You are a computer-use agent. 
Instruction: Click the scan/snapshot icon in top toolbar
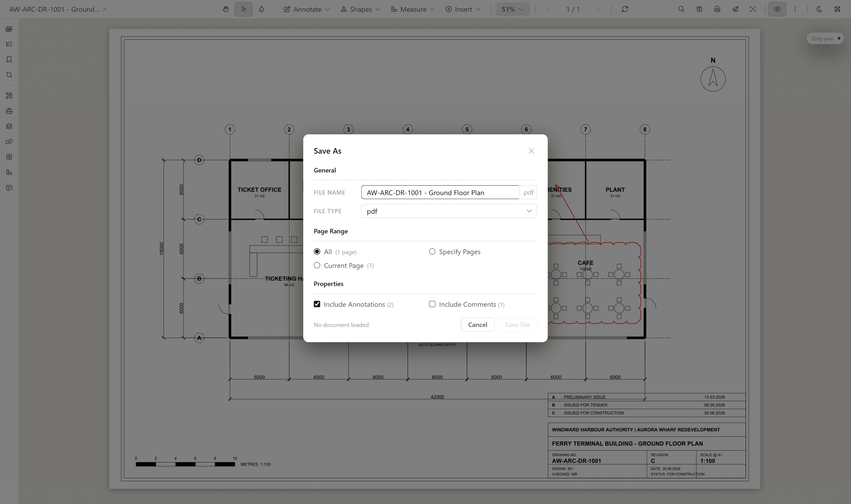(753, 9)
